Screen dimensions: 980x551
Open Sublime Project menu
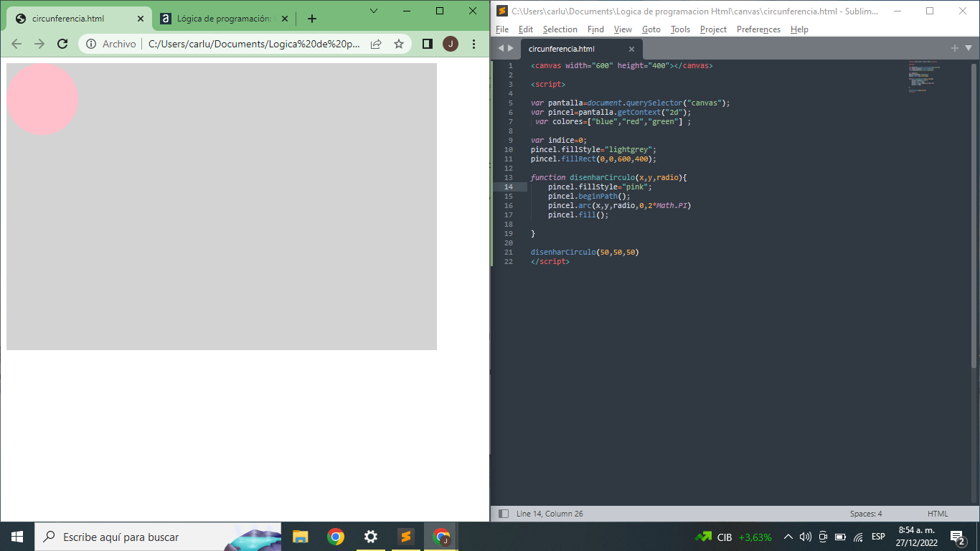(713, 29)
